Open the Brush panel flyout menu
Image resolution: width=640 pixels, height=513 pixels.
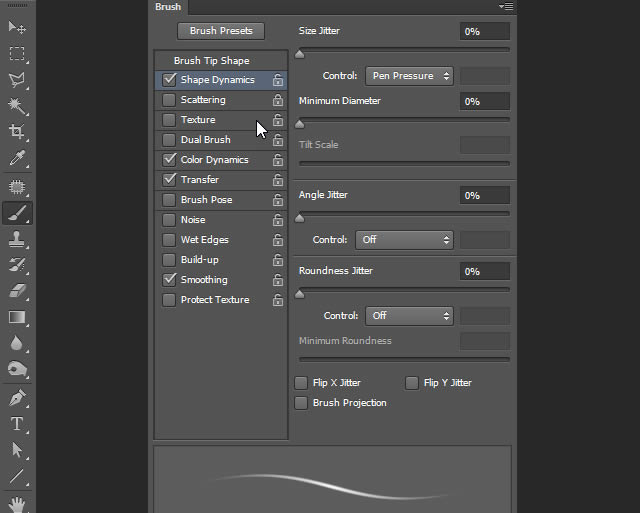(506, 7)
